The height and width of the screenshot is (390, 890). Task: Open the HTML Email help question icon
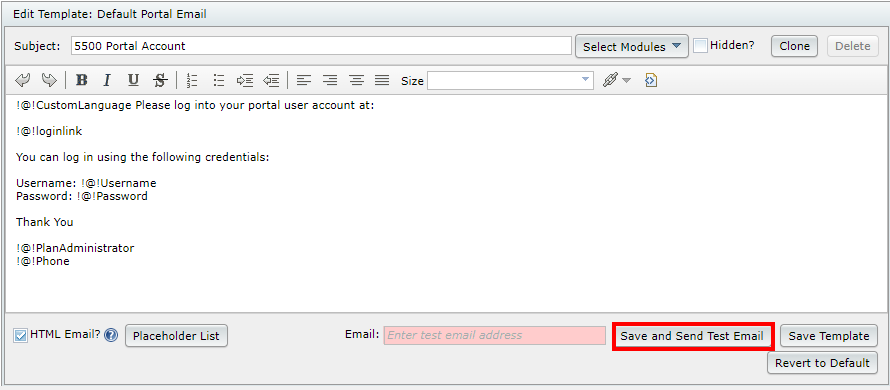(111, 335)
